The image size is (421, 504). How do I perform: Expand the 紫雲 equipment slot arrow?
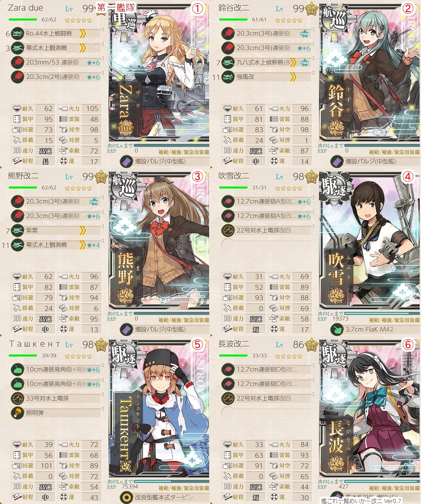83,230
